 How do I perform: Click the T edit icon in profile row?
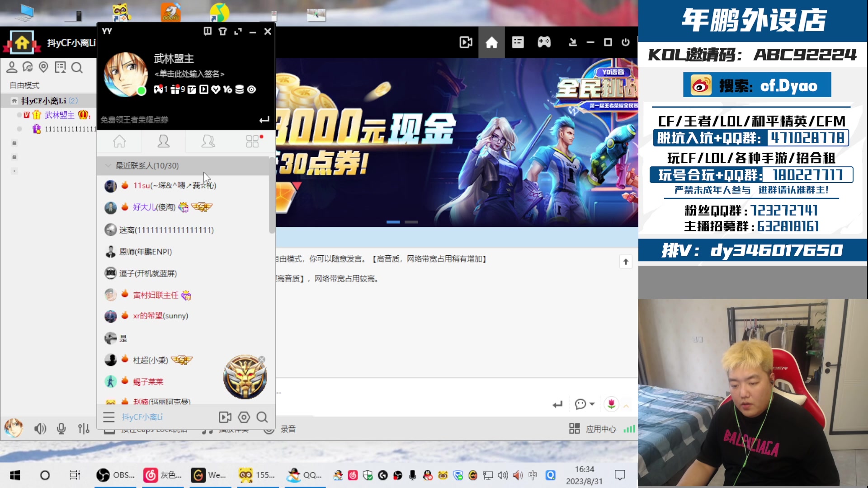pos(192,89)
